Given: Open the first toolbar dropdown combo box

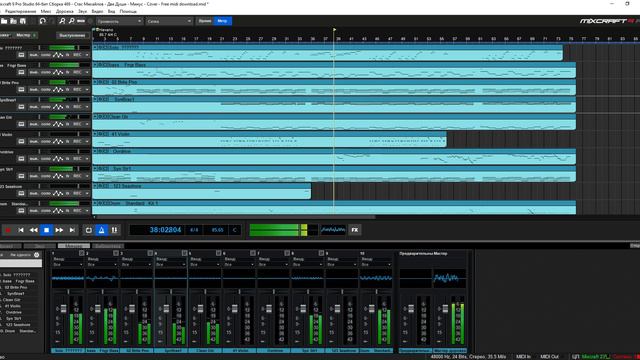Looking at the screenshot, I should coord(119,21).
